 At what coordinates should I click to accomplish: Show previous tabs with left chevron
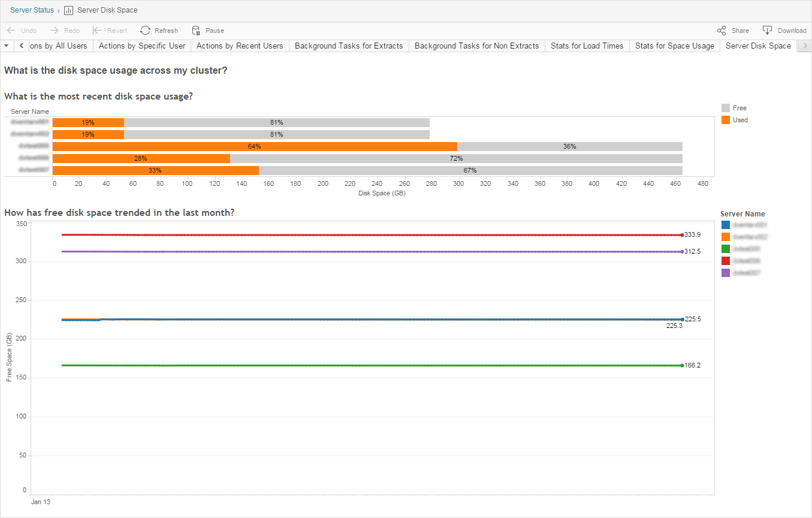[21, 46]
